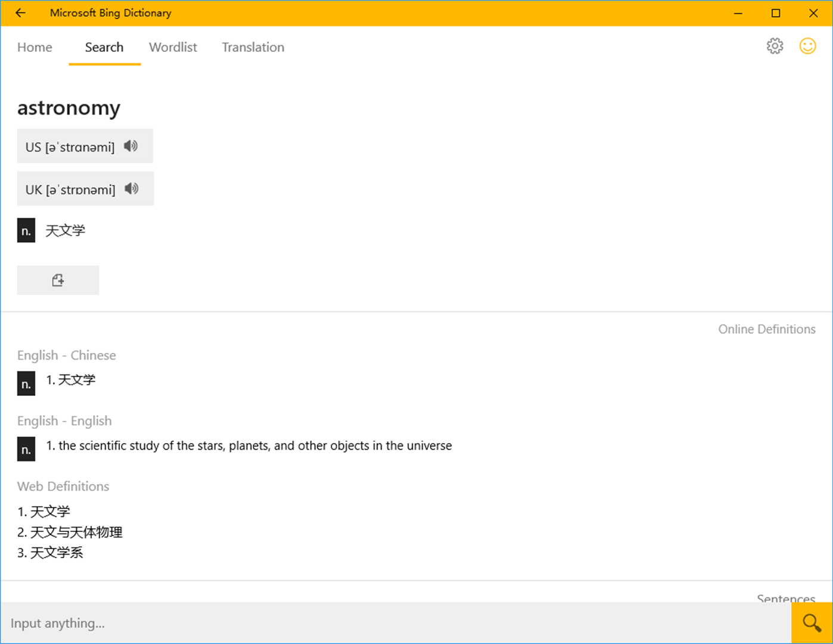Switch to the Home tab
This screenshot has width=833, height=644.
click(x=34, y=47)
